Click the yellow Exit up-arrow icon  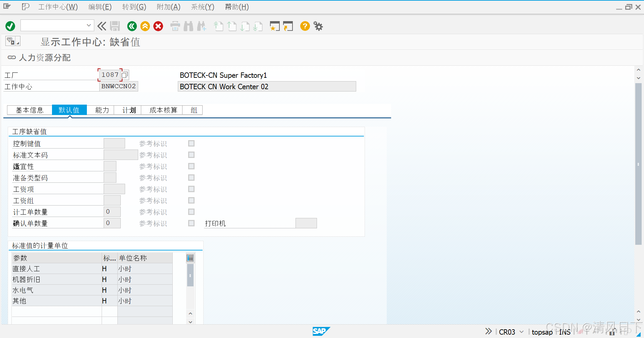click(145, 26)
